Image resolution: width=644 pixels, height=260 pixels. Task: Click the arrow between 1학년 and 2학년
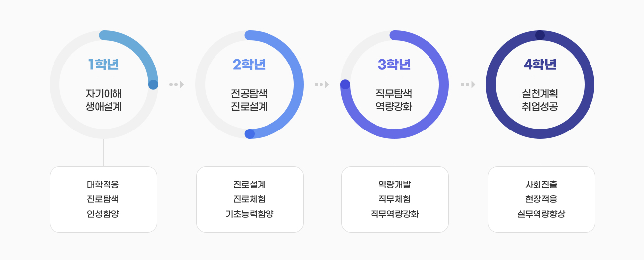[176, 84]
